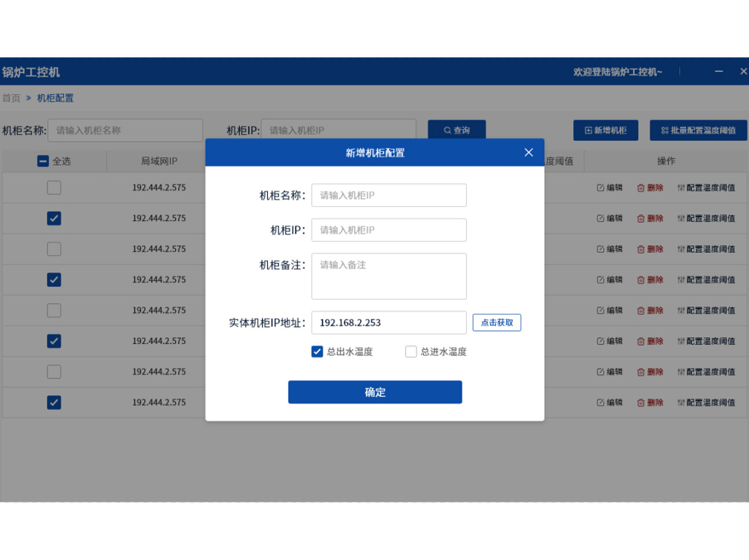Click the 查询 search button
The height and width of the screenshot is (560, 749).
coord(457,131)
